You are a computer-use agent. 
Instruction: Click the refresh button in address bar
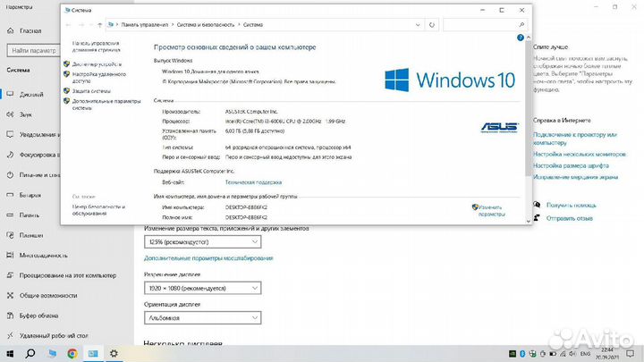coord(432,25)
